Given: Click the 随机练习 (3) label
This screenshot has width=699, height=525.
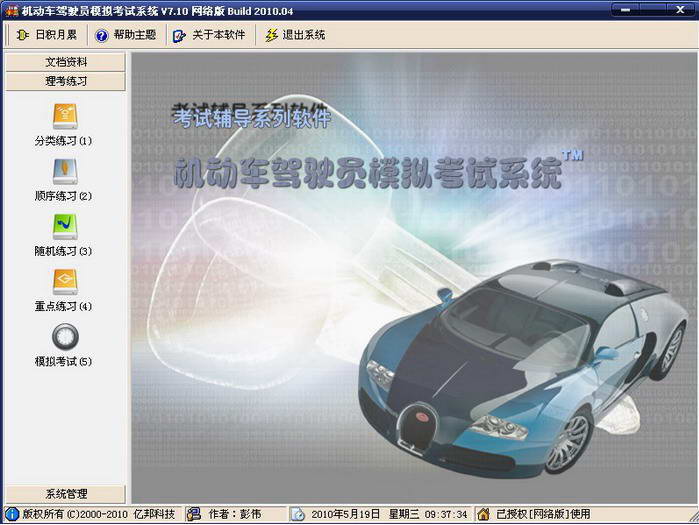Looking at the screenshot, I should click(x=63, y=251).
